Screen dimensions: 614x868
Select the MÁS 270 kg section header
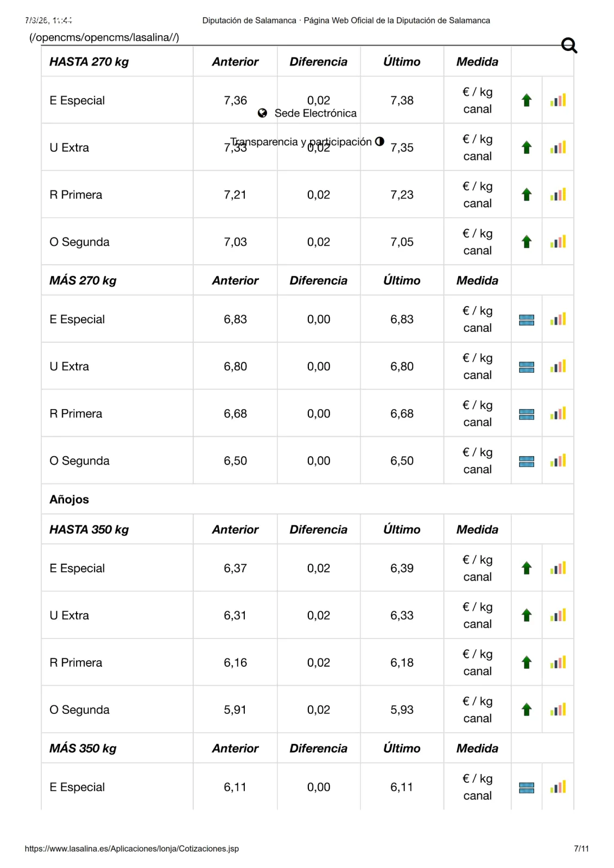[83, 280]
